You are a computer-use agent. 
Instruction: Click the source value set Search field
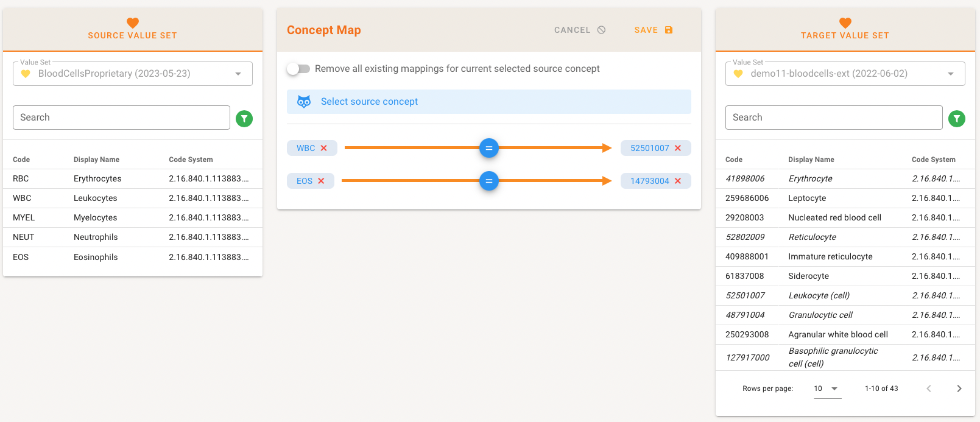pyautogui.click(x=121, y=118)
